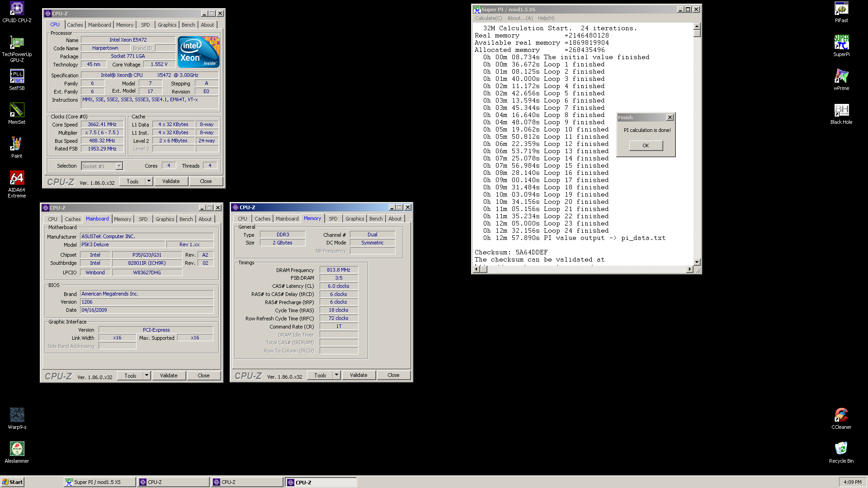868x488 pixels.
Task: Click the top CPU-Z window title icon
Action: (48, 14)
